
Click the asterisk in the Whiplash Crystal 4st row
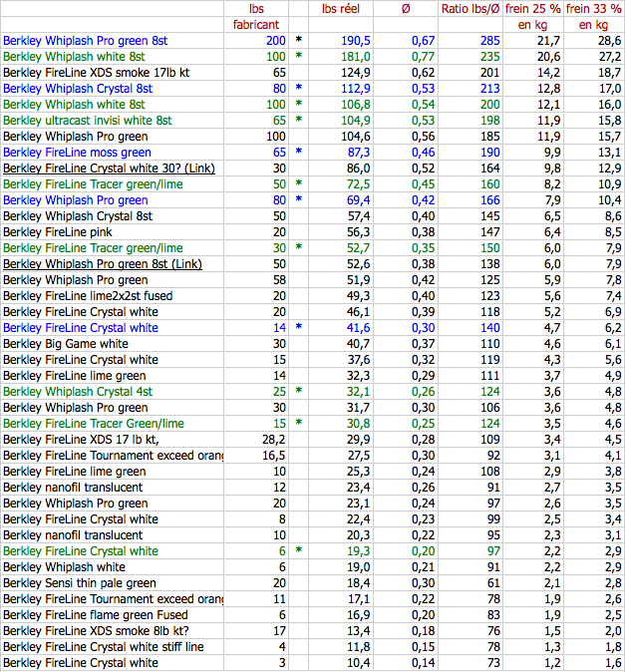(299, 391)
